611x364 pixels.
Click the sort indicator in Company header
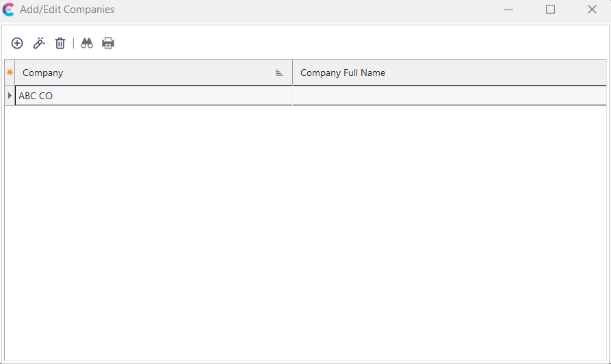279,73
